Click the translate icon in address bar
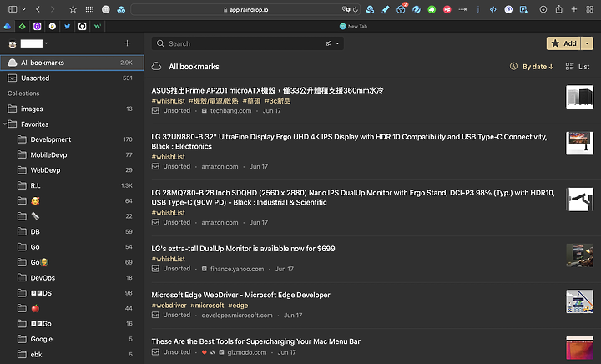Screen dimensions: 601x364 [x=346, y=9]
